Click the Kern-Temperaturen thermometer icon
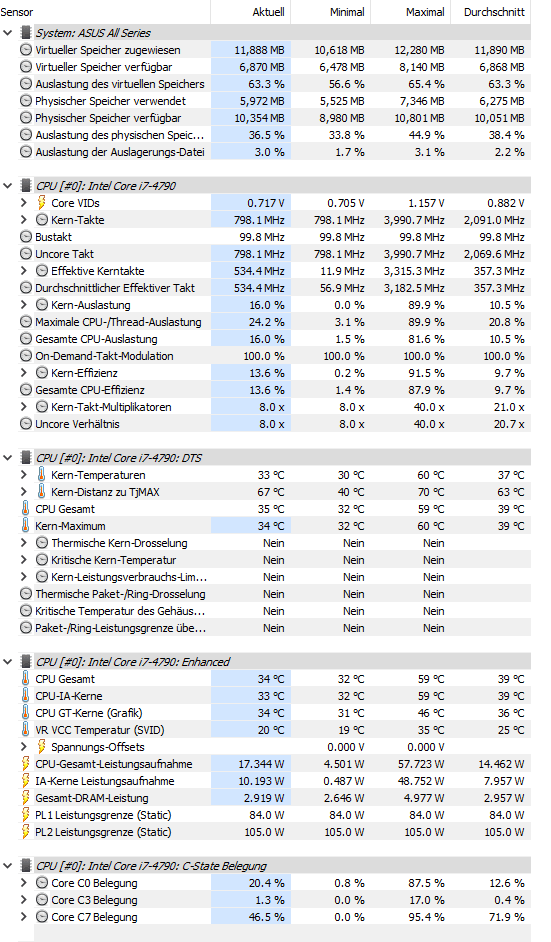551x942 pixels. pyautogui.click(x=41, y=475)
